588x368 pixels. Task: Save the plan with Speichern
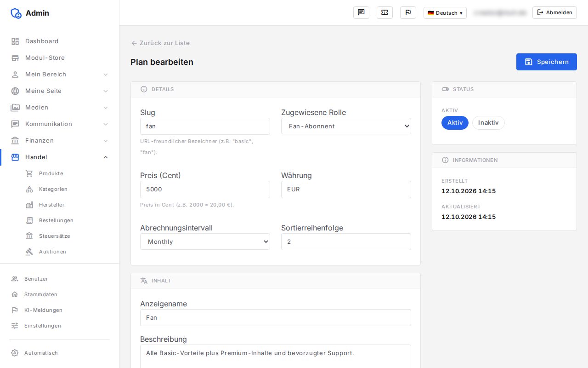(x=547, y=62)
